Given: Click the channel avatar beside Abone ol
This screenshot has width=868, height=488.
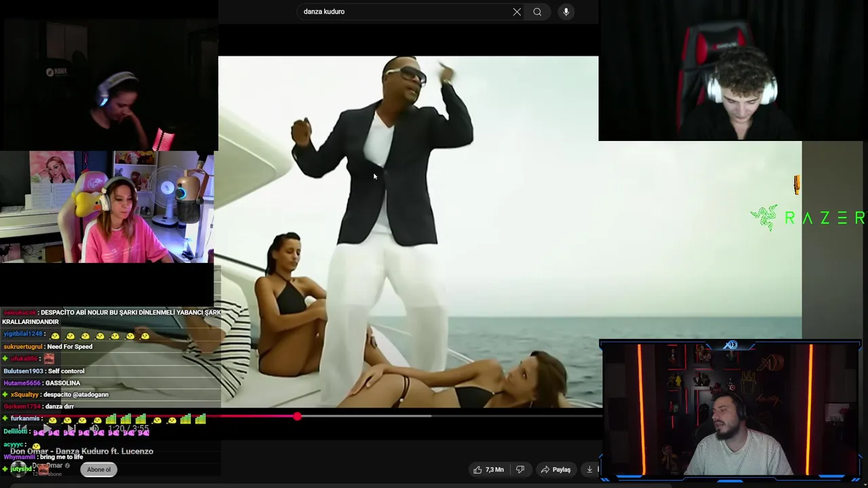Looking at the screenshot, I should click(x=19, y=468).
